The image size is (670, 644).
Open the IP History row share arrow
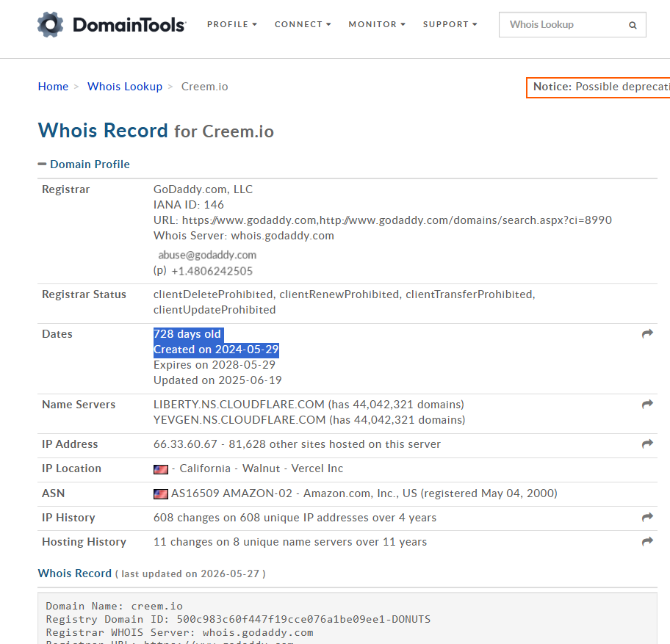pos(647,517)
